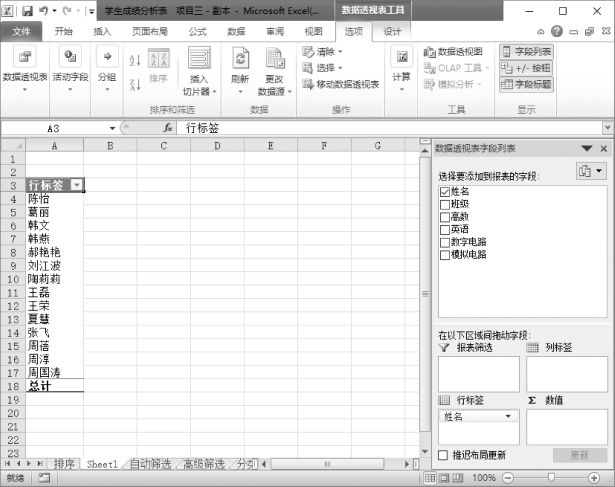The height and width of the screenshot is (487, 615).
Task: Open the Select (选择) dropdown
Action: (x=322, y=68)
